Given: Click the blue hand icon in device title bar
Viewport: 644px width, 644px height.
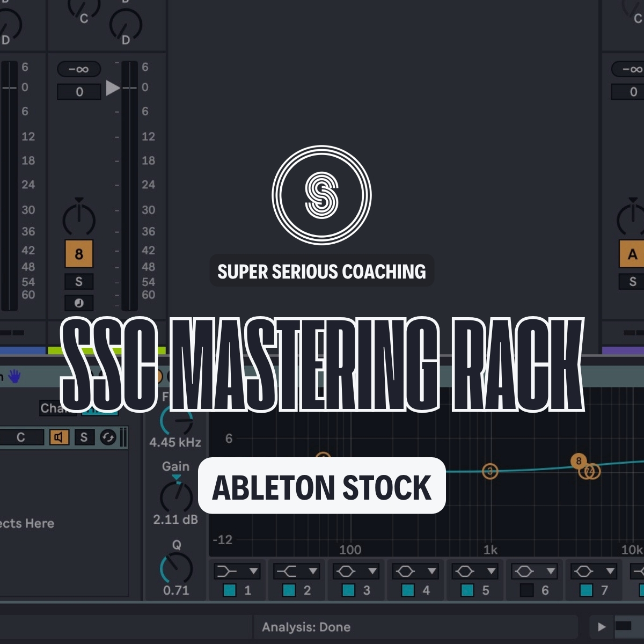Looking at the screenshot, I should 14,376.
